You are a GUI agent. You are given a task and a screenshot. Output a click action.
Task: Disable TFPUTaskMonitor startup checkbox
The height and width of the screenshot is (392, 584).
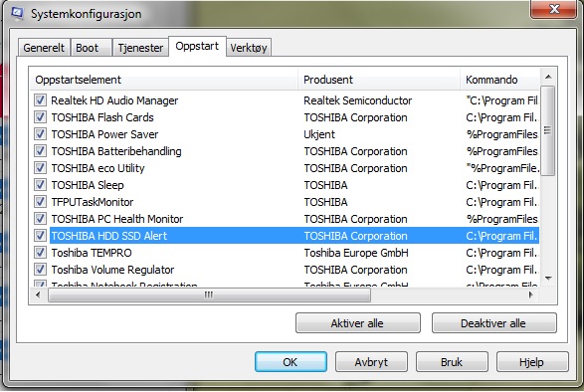click(x=40, y=202)
